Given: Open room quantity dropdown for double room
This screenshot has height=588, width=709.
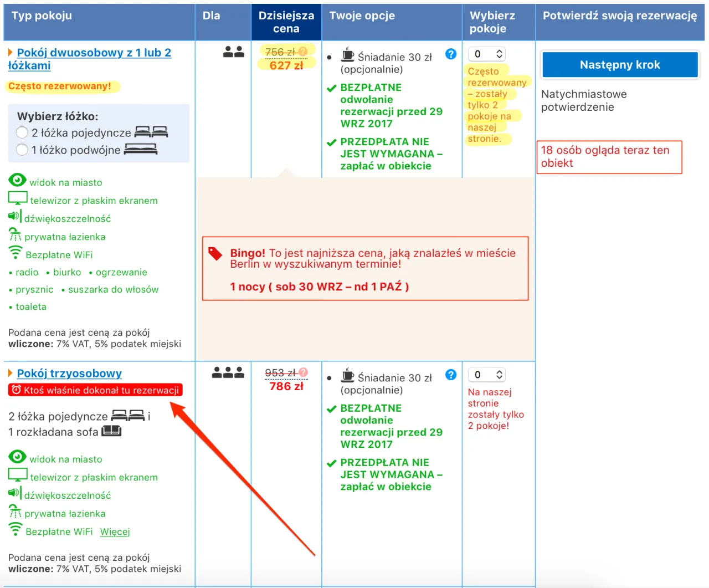Looking at the screenshot, I should point(487,54).
